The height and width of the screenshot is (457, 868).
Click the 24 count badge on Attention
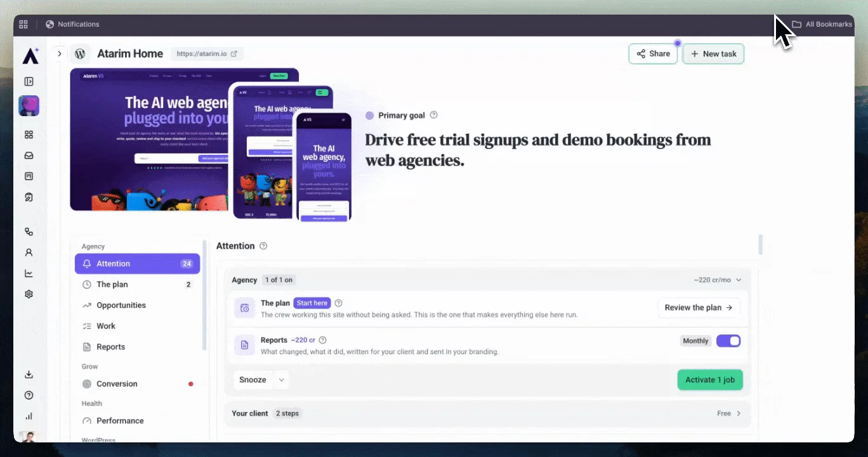pos(187,264)
